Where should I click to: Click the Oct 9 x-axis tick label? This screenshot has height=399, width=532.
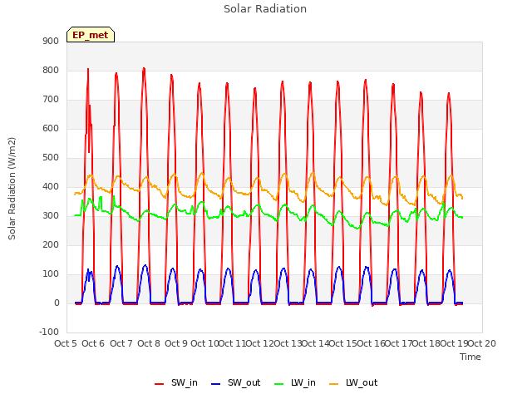176,343
